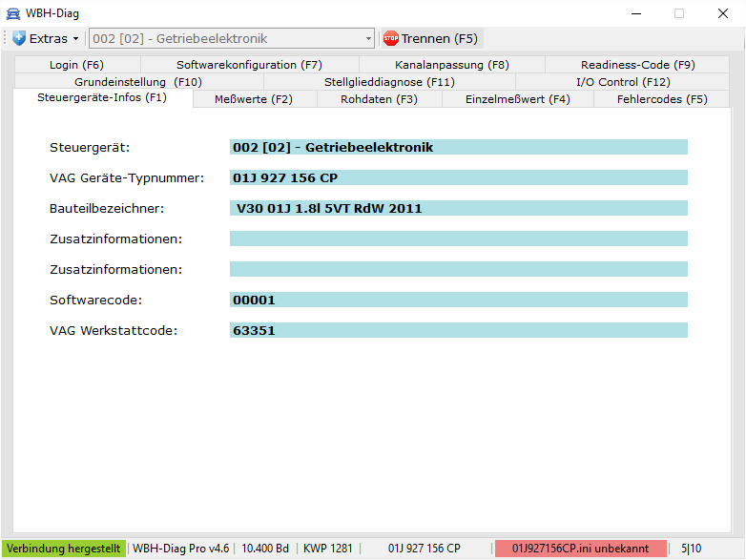
Task: Open the Extras dropdown menu
Action: point(46,39)
